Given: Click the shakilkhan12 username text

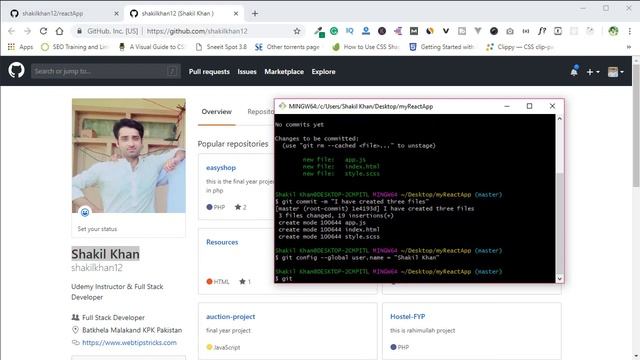Looking at the screenshot, I should click(97, 268).
